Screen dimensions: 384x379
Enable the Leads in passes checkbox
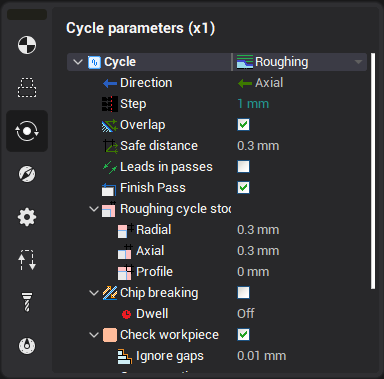click(243, 167)
